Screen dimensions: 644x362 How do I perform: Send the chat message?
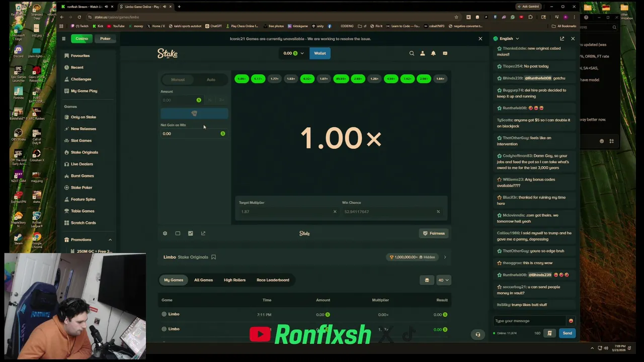coord(567,333)
